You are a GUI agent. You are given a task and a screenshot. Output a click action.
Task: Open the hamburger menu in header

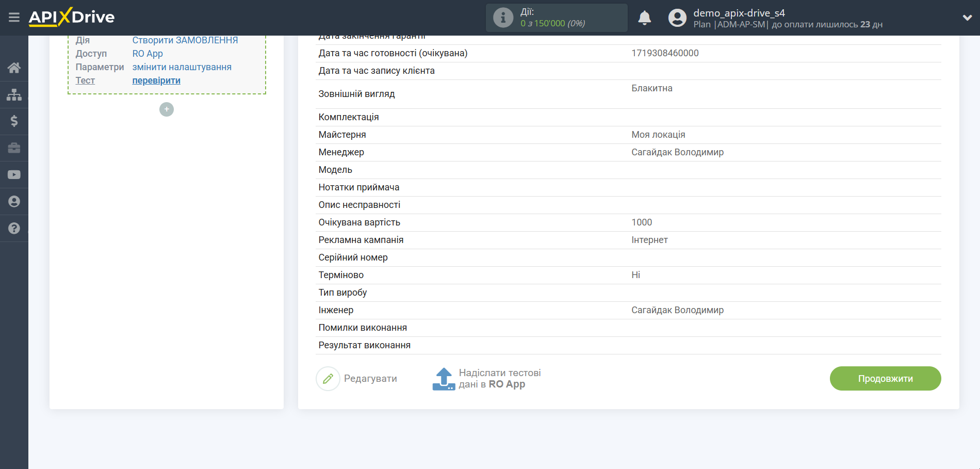[x=14, y=18]
